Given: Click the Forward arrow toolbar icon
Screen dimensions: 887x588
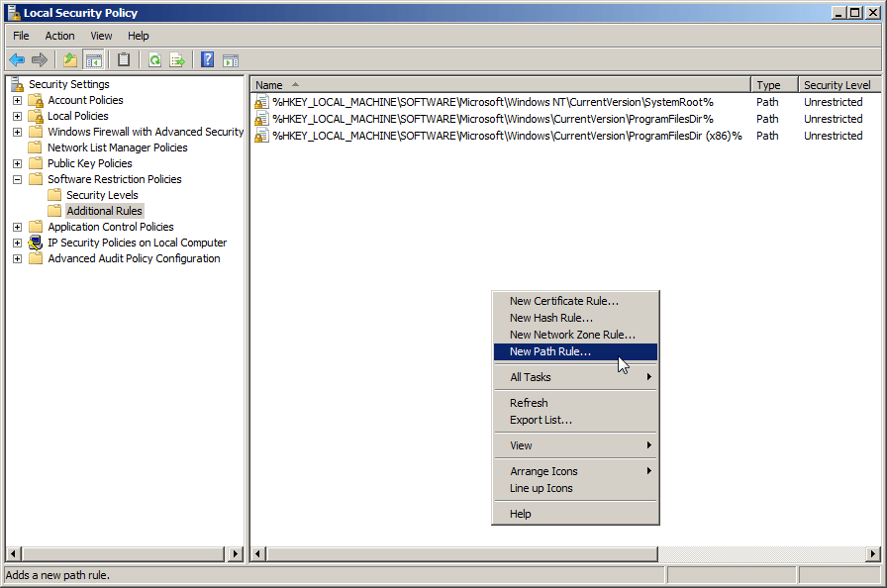Looking at the screenshot, I should (40, 59).
